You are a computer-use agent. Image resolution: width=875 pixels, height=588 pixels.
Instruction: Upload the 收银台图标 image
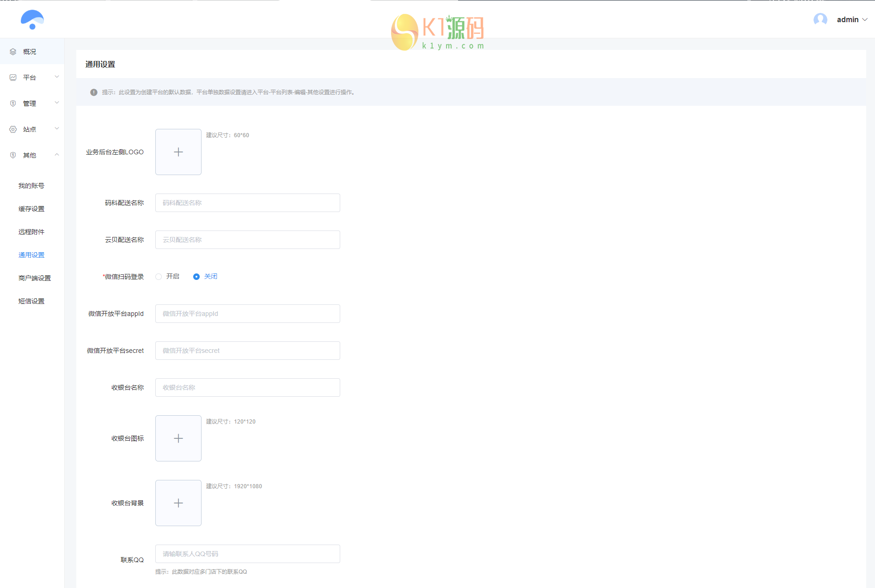tap(178, 438)
